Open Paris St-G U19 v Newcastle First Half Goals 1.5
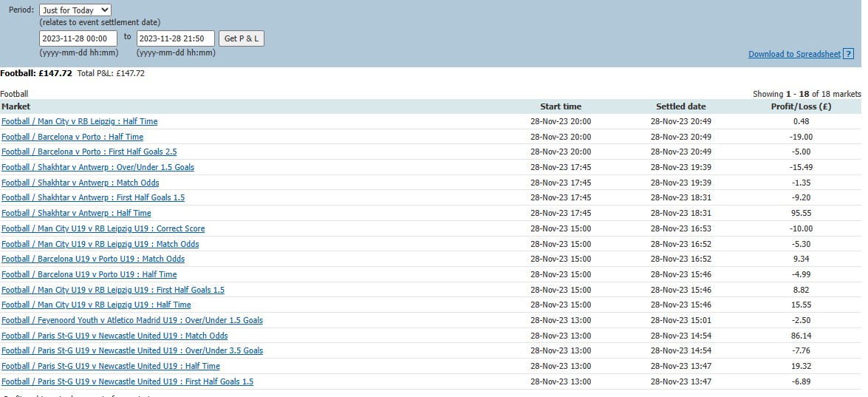The height and width of the screenshot is (397, 868). [x=127, y=382]
